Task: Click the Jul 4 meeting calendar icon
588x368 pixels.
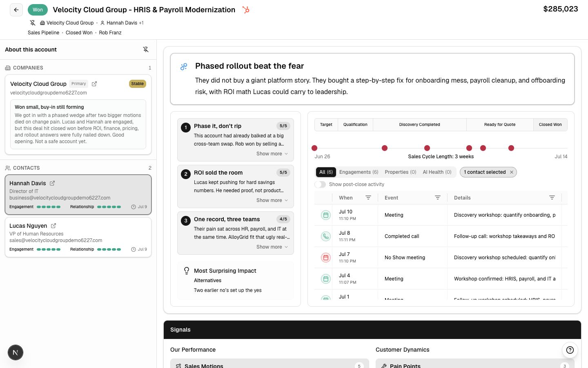Action: [326, 279]
